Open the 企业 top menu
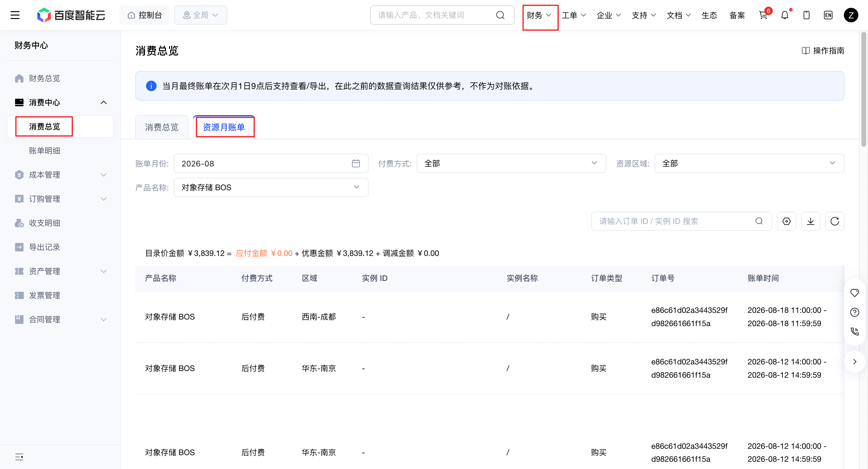Image resolution: width=868 pixels, height=469 pixels. click(609, 15)
